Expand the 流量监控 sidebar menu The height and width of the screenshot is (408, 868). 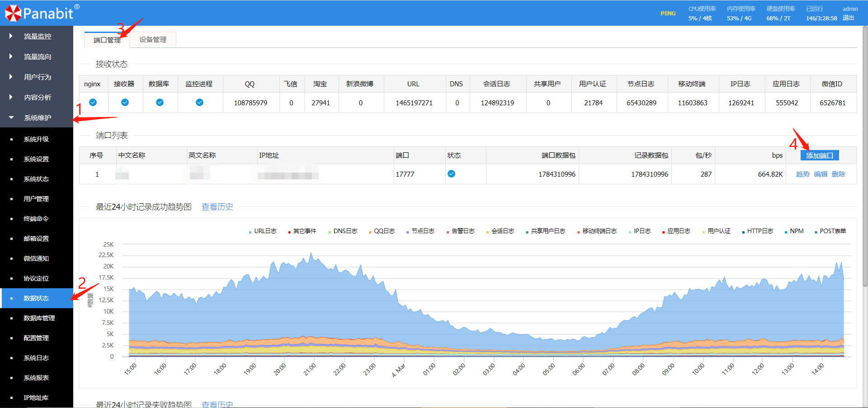(x=37, y=36)
